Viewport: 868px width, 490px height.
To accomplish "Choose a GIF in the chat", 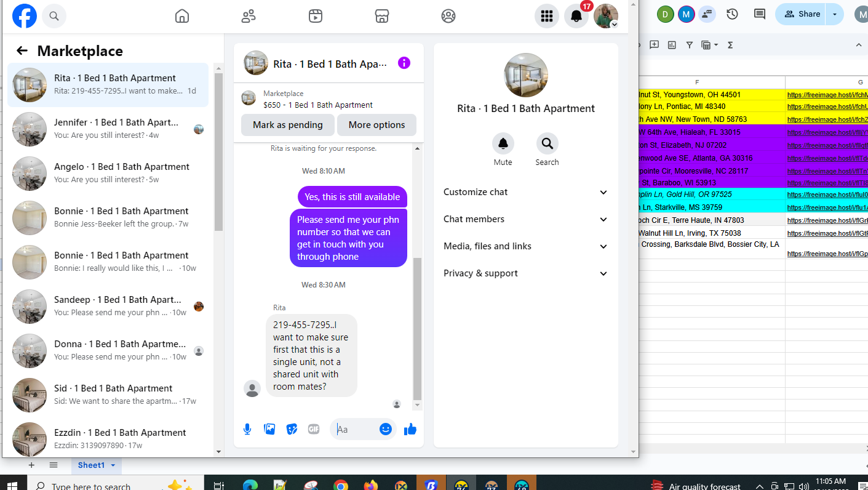I will pos(314,429).
